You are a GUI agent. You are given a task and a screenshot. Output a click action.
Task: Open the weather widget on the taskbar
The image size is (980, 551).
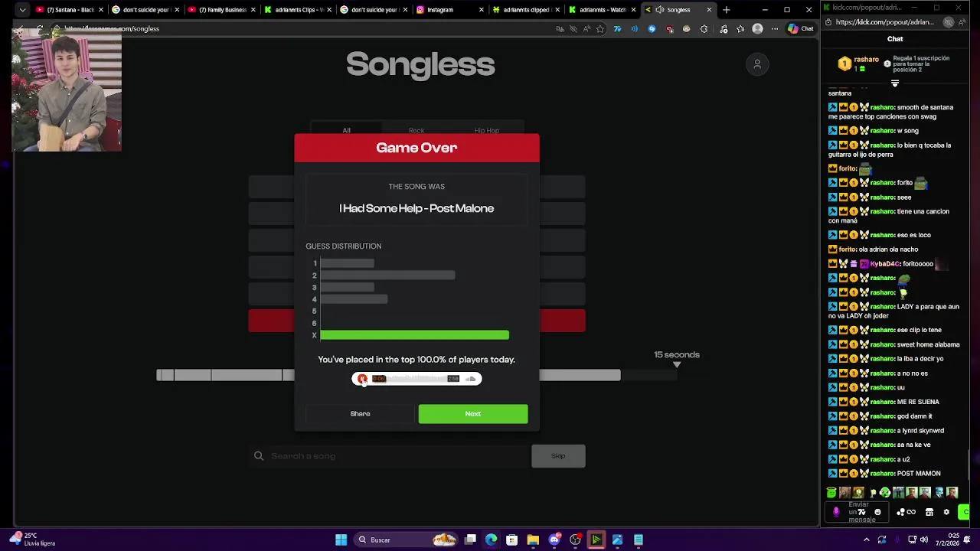(x=33, y=540)
